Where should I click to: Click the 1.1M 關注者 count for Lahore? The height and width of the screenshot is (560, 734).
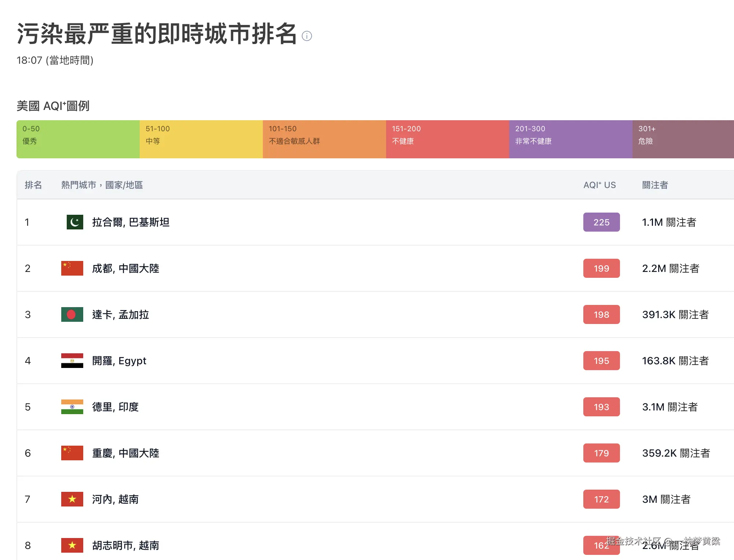tap(669, 222)
